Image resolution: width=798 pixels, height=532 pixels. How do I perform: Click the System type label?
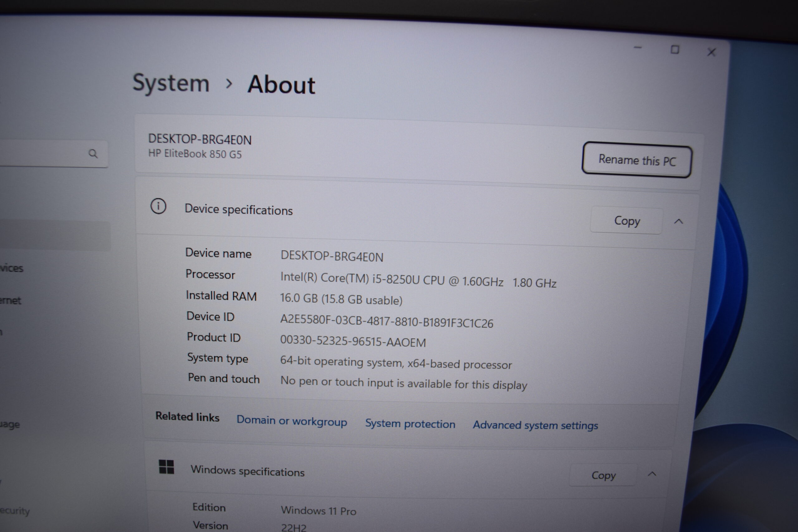[218, 358]
